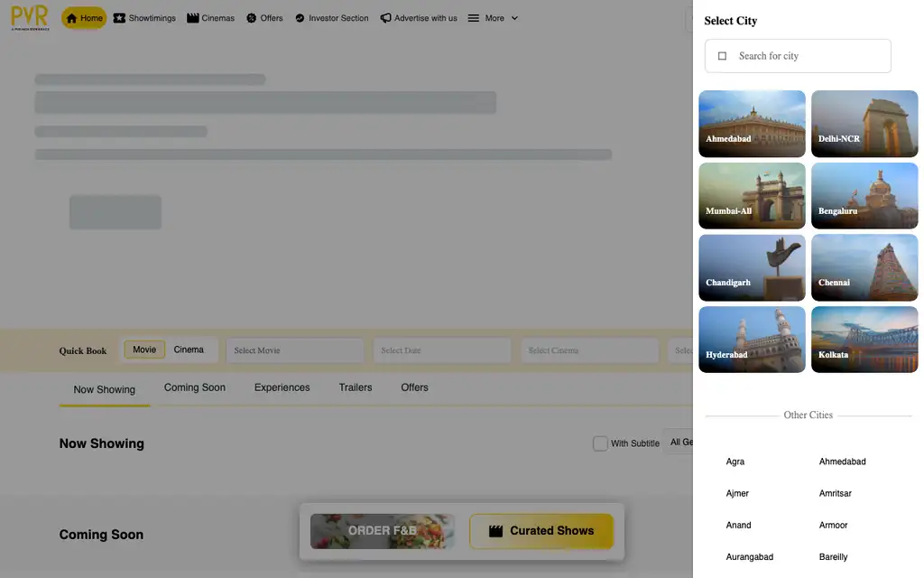The image size is (924, 578).
Task: Open the All Genres filter dropdown
Action: 679,443
